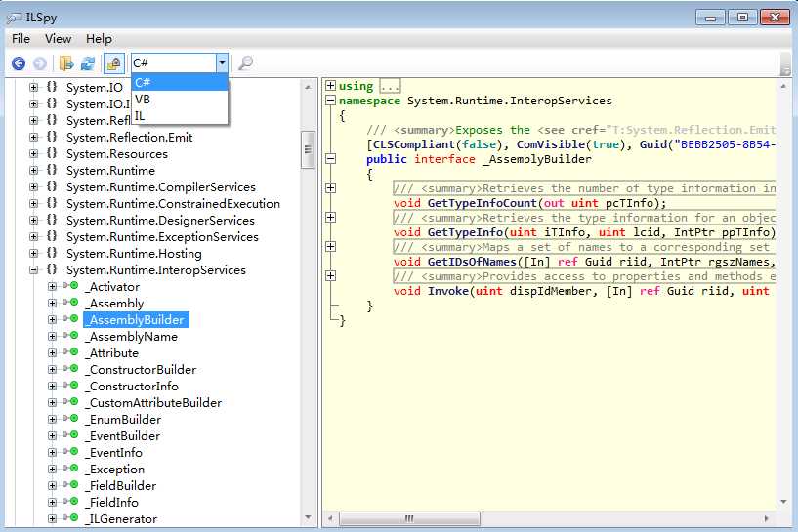Viewport: 798px width, 532px height.
Task: Select System.Runtime.ExceptionServices namespace
Action: pyautogui.click(x=162, y=237)
